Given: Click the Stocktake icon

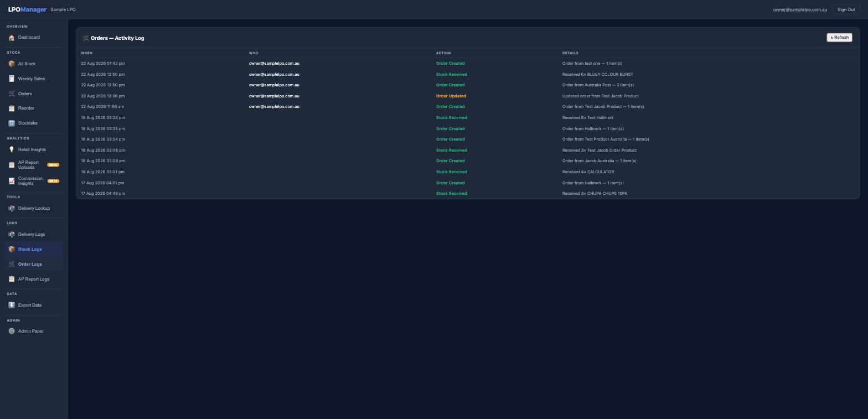Looking at the screenshot, I should (x=12, y=123).
